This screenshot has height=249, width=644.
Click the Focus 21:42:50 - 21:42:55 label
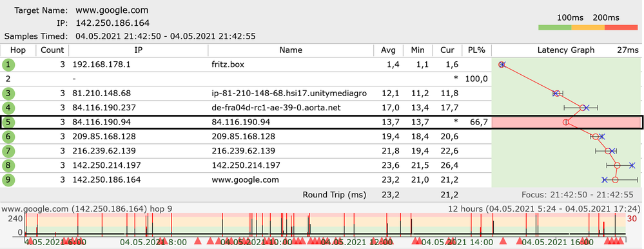click(578, 194)
